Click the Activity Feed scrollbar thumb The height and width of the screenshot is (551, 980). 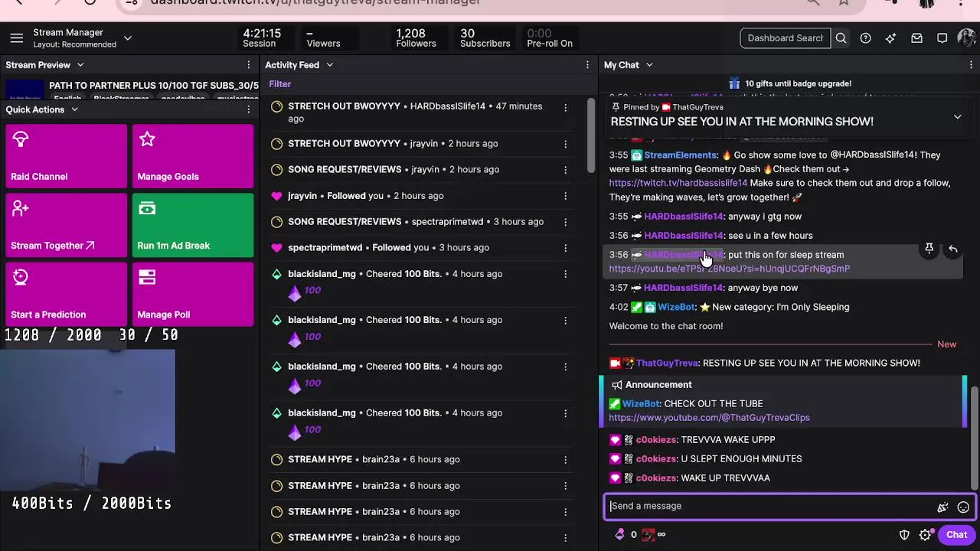click(590, 134)
